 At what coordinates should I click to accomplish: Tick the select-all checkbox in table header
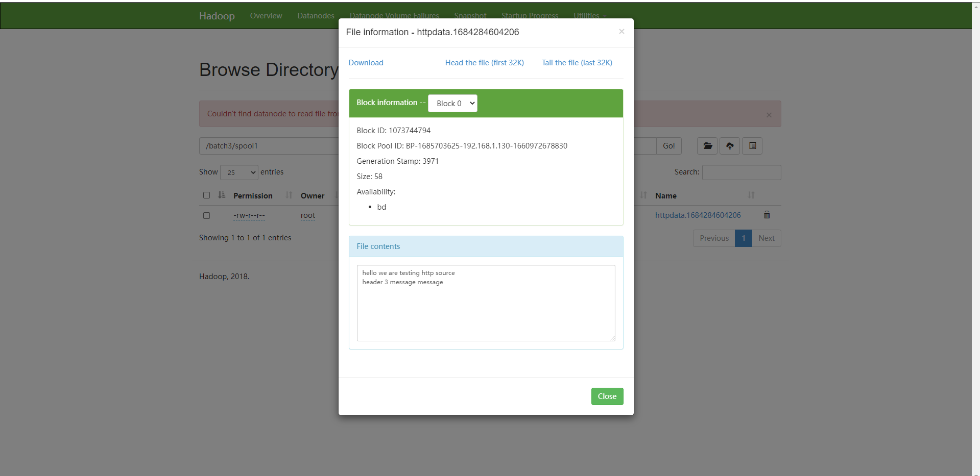point(206,195)
